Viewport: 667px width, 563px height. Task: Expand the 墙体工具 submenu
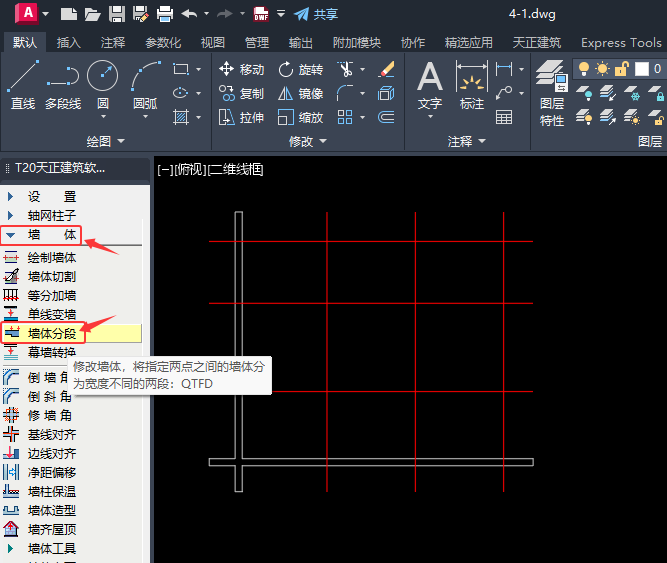[x=11, y=548]
